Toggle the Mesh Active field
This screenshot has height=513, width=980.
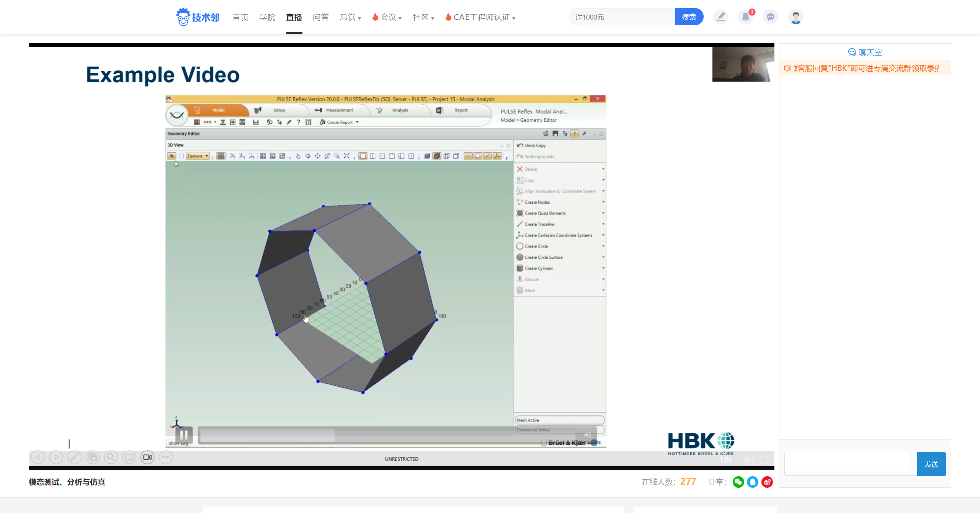tap(559, 420)
